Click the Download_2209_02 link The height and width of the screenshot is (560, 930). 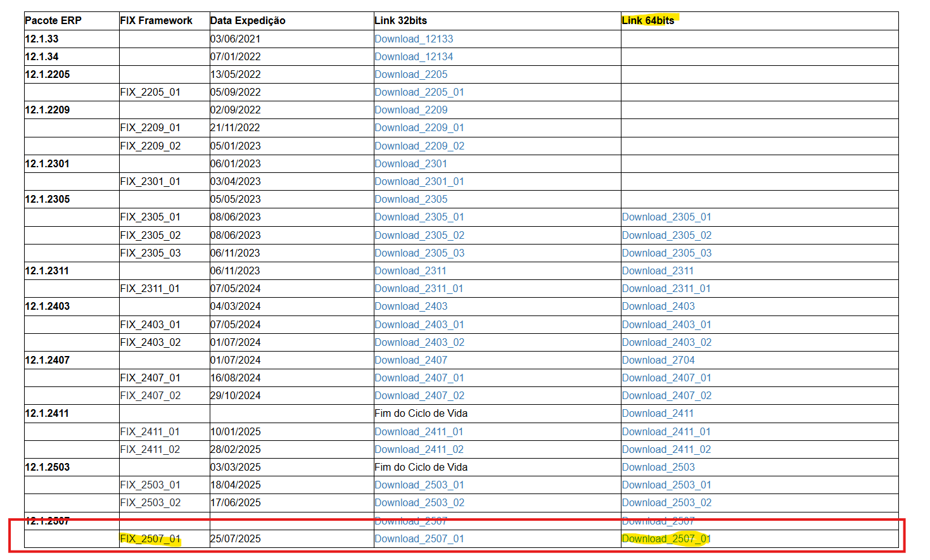(419, 146)
